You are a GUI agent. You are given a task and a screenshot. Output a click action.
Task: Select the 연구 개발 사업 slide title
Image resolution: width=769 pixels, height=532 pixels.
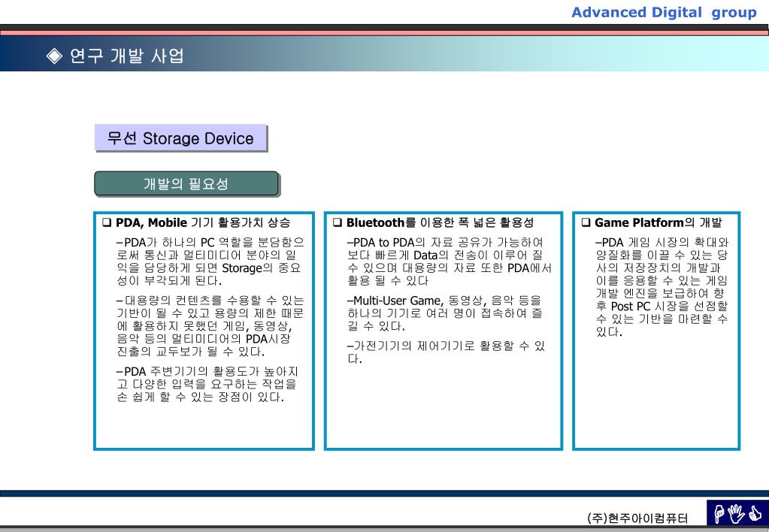pyautogui.click(x=126, y=56)
